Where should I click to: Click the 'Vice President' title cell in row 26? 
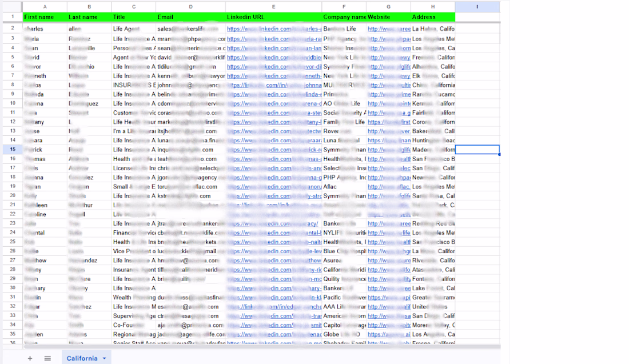pos(134,251)
